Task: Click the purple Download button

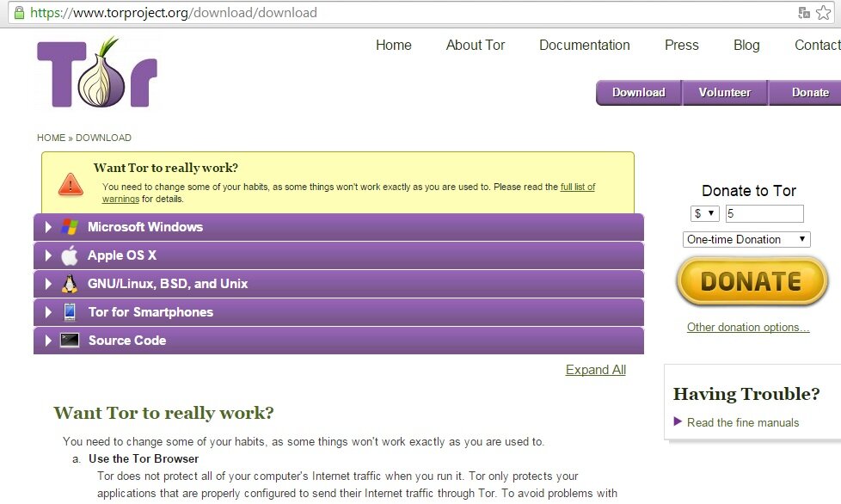Action: (x=639, y=93)
